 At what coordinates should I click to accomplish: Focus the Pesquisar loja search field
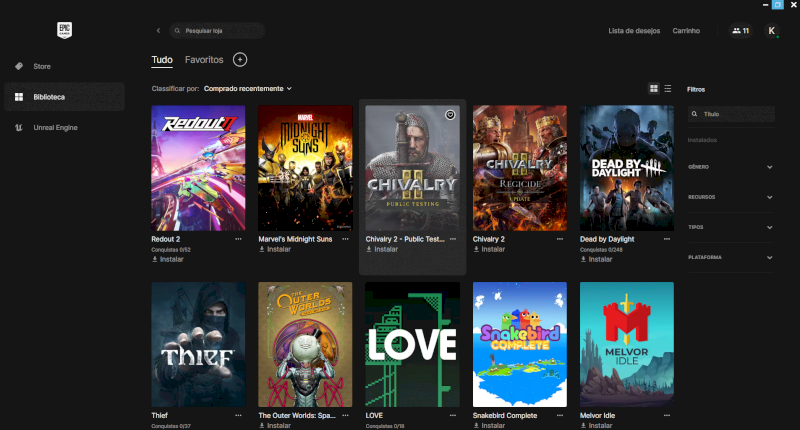click(217, 31)
